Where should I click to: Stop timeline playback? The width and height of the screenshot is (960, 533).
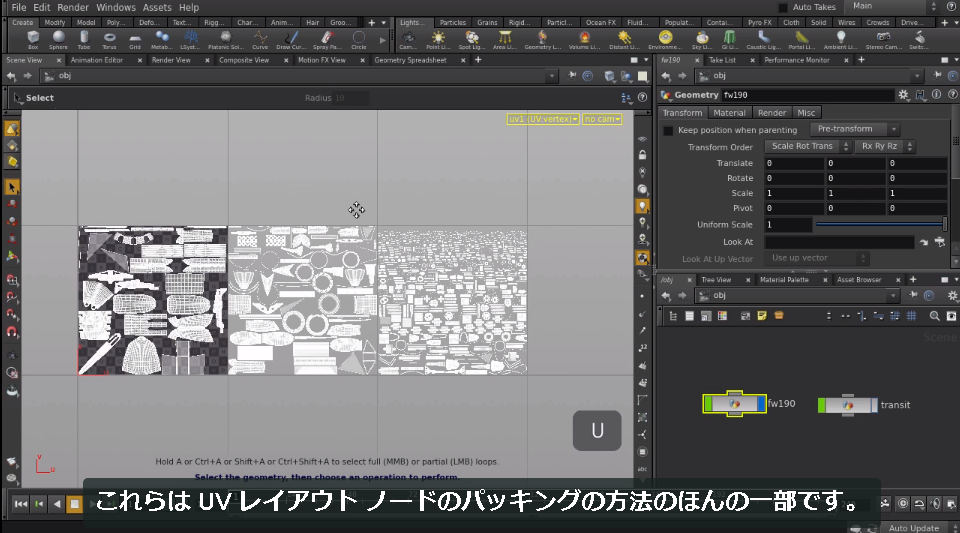(x=74, y=504)
